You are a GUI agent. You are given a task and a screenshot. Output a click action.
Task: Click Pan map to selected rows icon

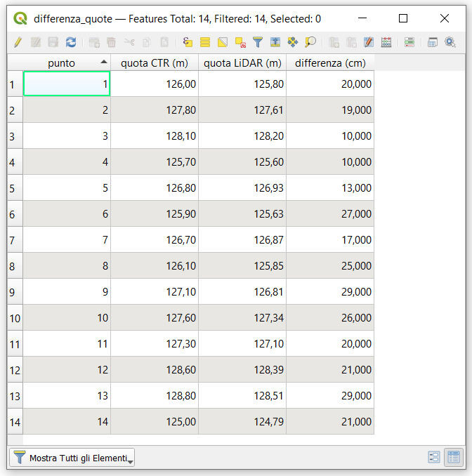point(293,42)
